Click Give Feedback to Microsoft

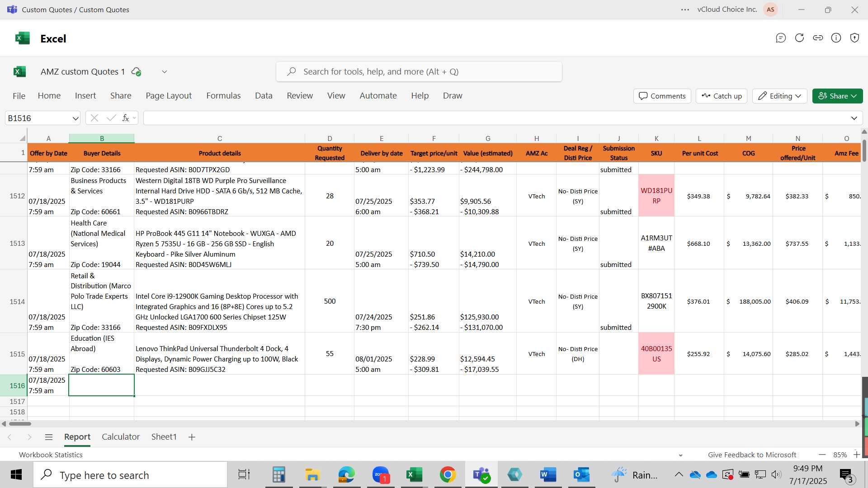[752, 455]
